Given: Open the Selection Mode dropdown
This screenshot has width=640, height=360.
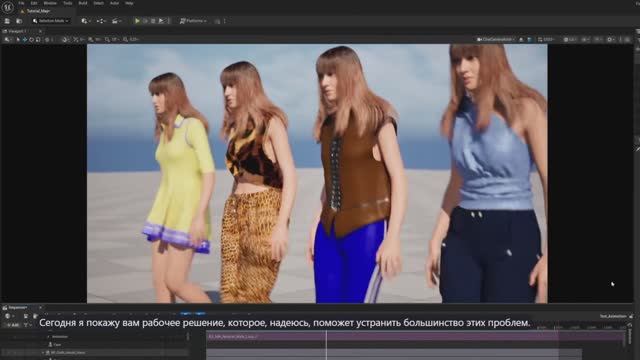Looking at the screenshot, I should 51,21.
